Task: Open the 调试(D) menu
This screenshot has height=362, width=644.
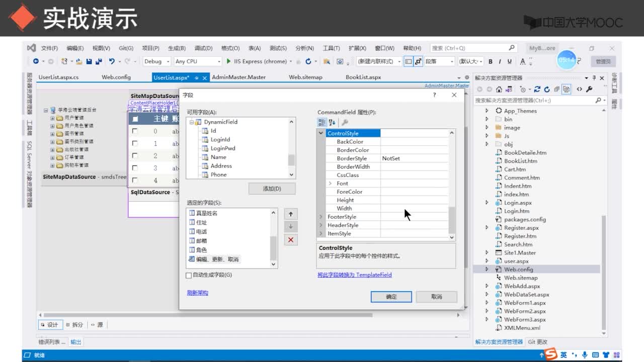Action: pyautogui.click(x=203, y=48)
